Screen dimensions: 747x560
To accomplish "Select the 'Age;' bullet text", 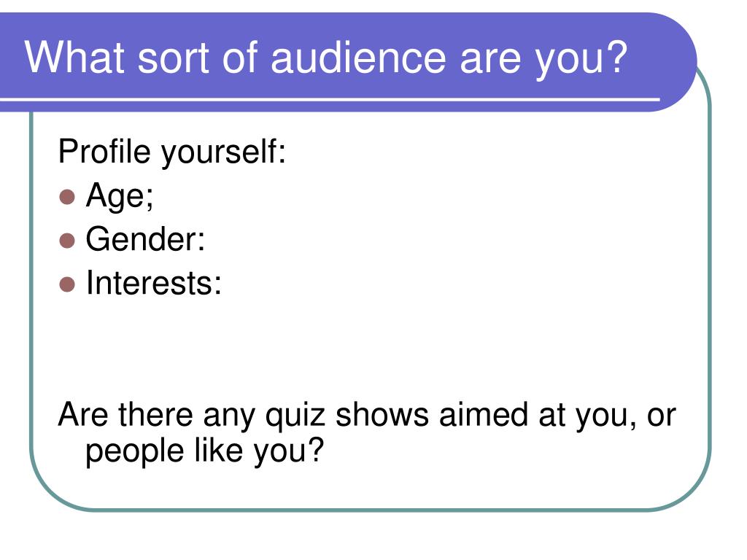I will pos(120,195).
